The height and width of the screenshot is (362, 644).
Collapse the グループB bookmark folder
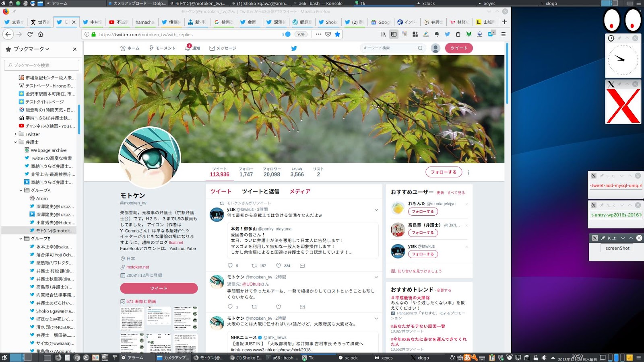tap(21, 239)
